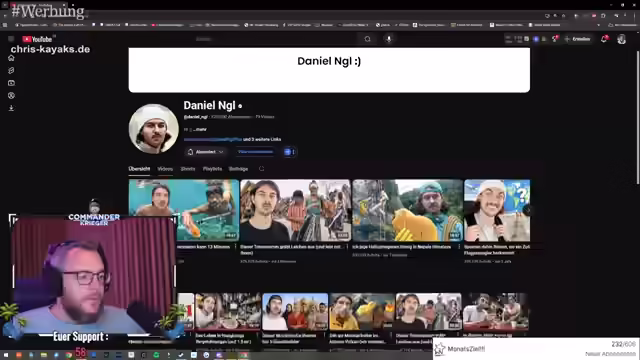Click the search magnifier button
The height and width of the screenshot is (360, 640).
tap(367, 39)
